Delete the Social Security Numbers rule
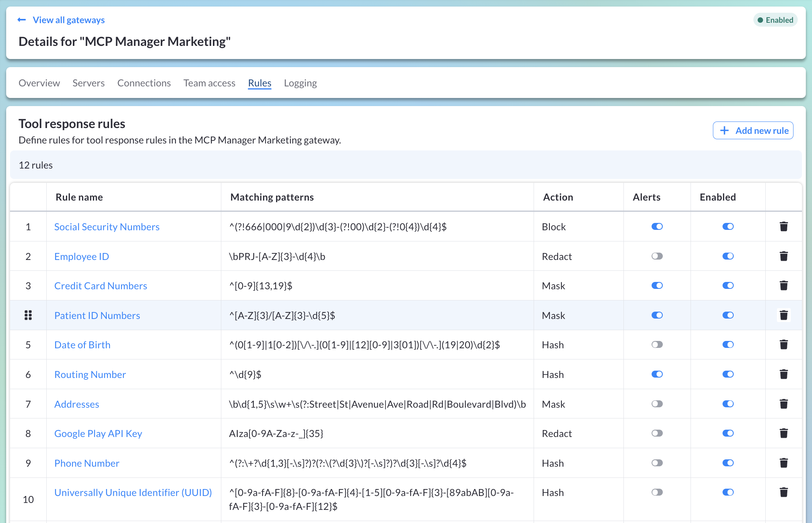812x523 pixels. coord(783,227)
